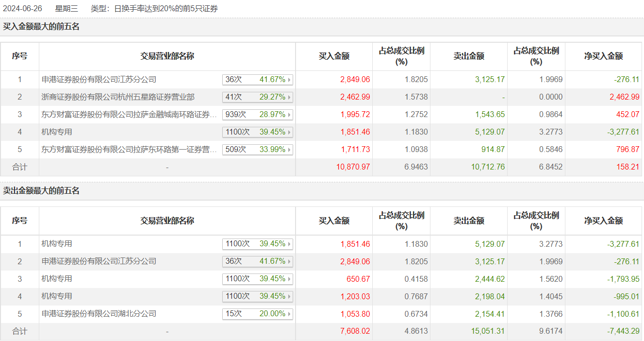The image size is (644, 341).
Task: Open 东方财富拉萨金融城南环路 broker link
Action: coord(129,115)
